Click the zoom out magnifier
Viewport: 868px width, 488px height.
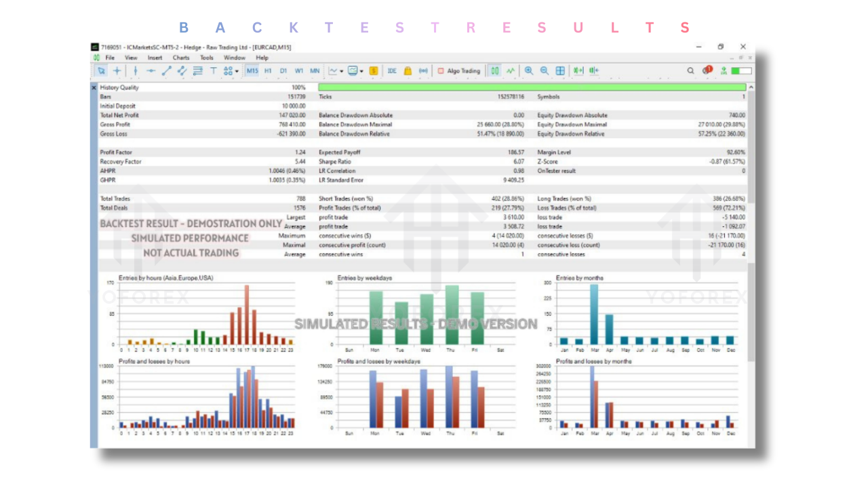544,70
